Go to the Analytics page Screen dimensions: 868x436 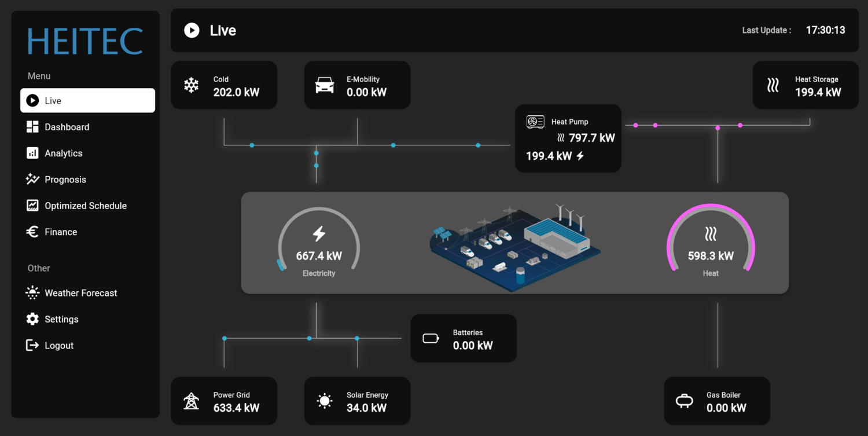63,153
